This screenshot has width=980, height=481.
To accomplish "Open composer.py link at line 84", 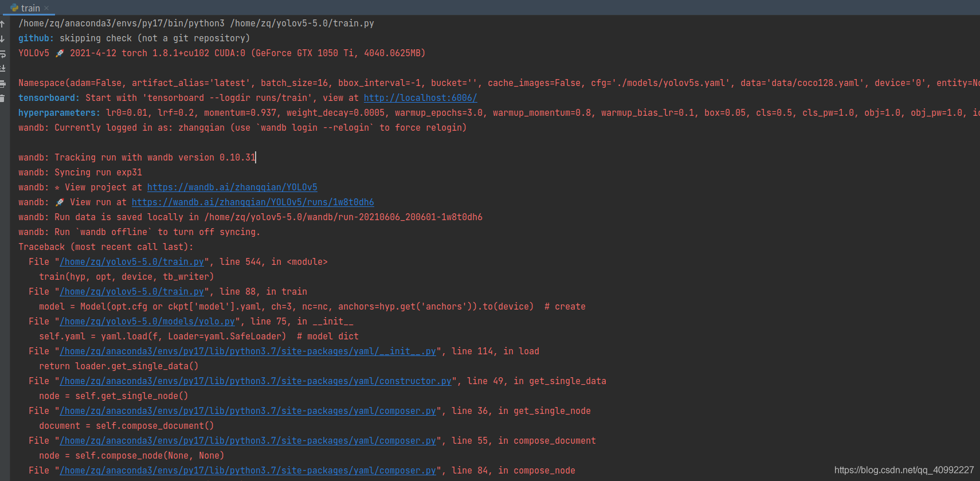I will coord(248,471).
